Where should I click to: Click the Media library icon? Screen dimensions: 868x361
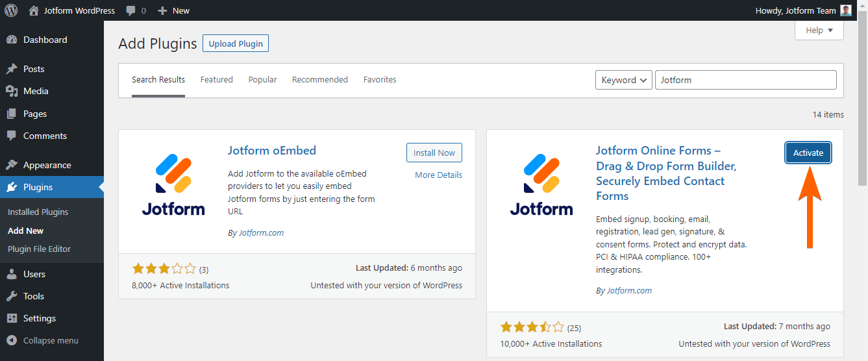(12, 91)
